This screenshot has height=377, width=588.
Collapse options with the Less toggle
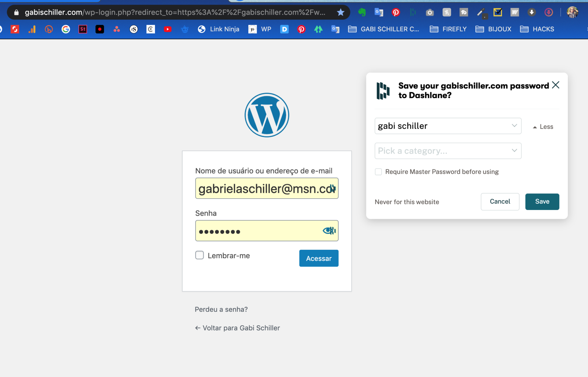543,127
